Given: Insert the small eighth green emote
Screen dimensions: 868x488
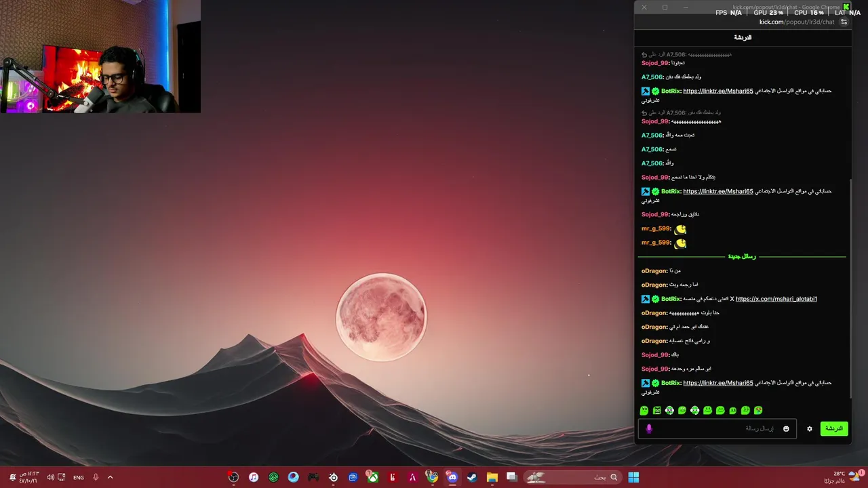Looking at the screenshot, I should click(x=732, y=410).
